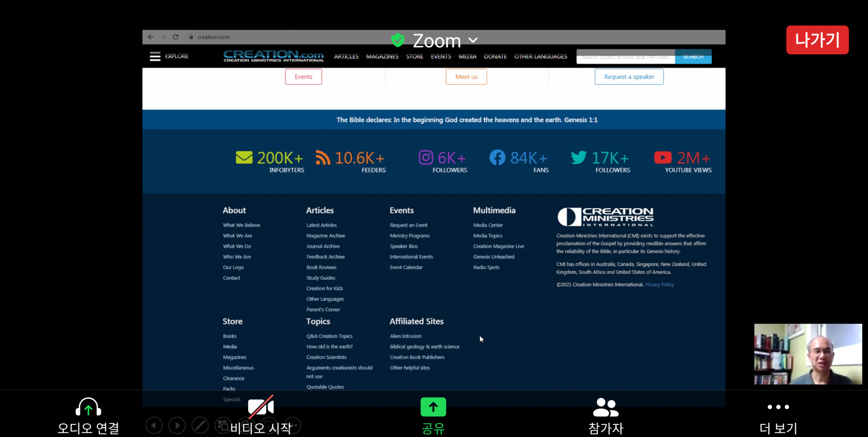Open the Creation for Kids link
This screenshot has height=437, width=868.
point(325,288)
